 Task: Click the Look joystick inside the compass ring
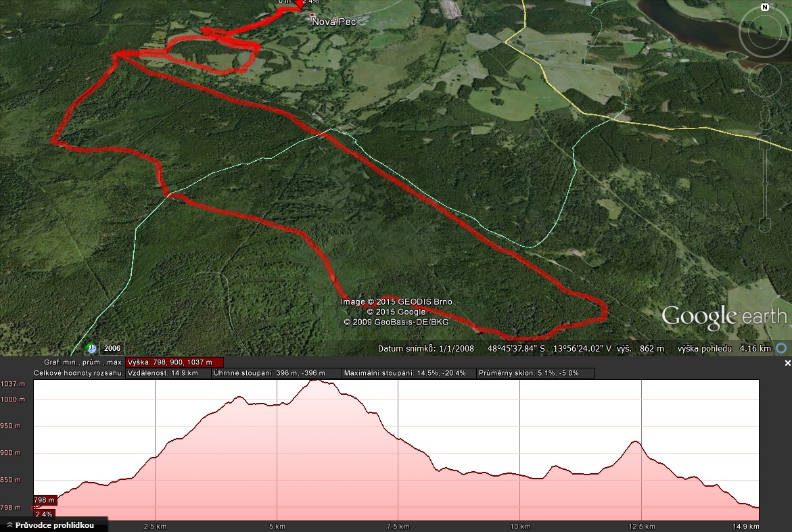click(x=764, y=32)
